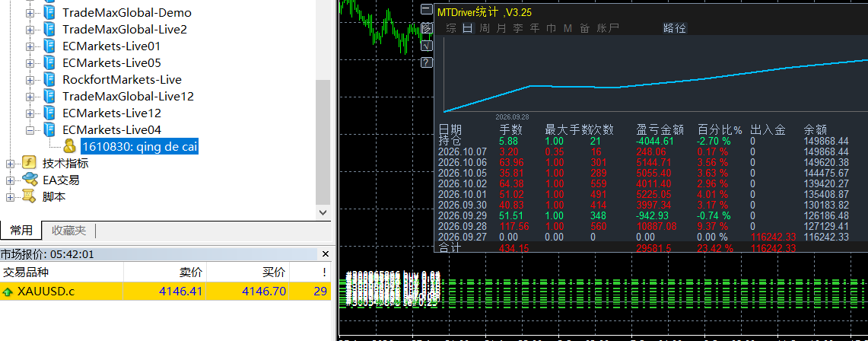The width and height of the screenshot is (868, 341).
Task: Select the ECMarkets-Live12 server label
Action: coord(112,113)
